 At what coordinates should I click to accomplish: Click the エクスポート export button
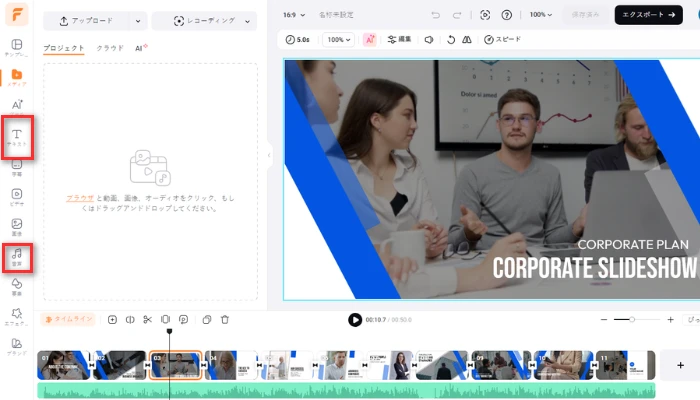pyautogui.click(x=648, y=15)
